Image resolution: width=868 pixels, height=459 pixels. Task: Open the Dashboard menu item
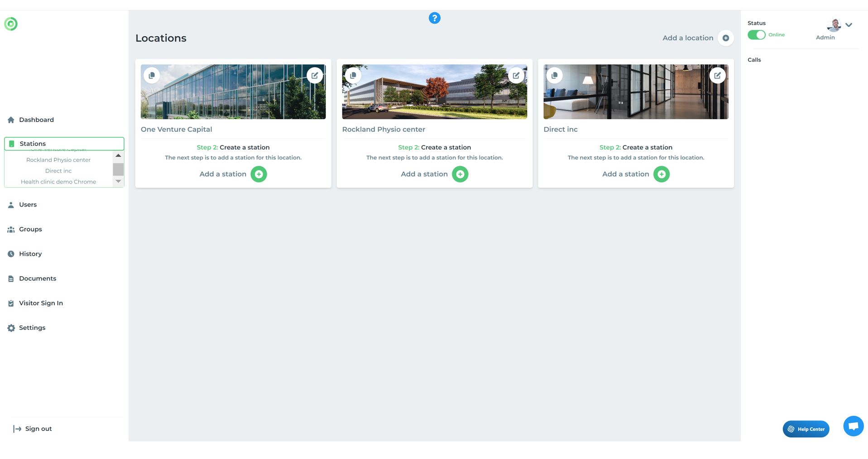[36, 120]
